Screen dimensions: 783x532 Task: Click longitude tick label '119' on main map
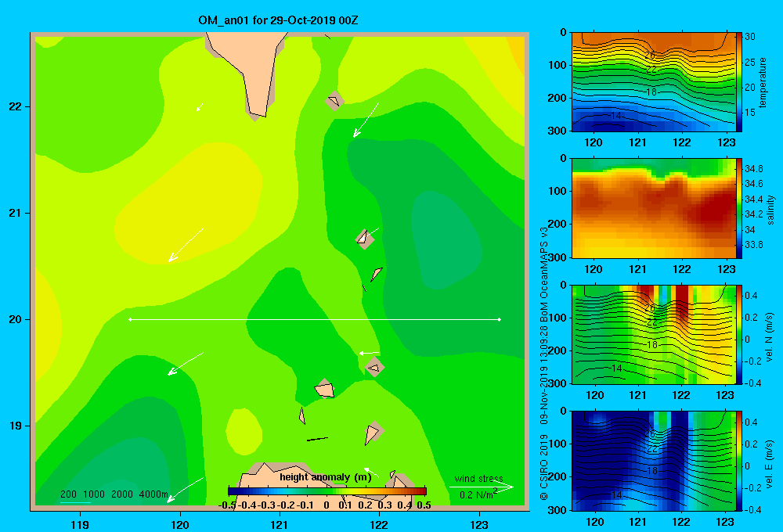(x=81, y=524)
